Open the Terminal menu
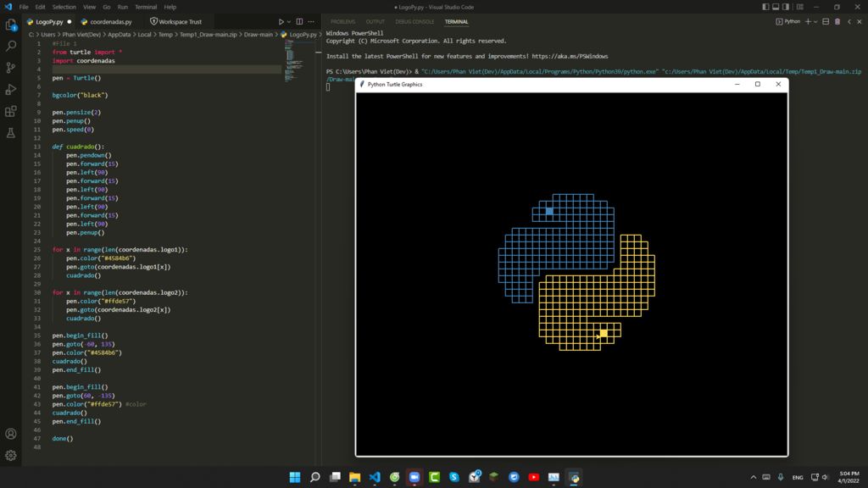 click(146, 7)
